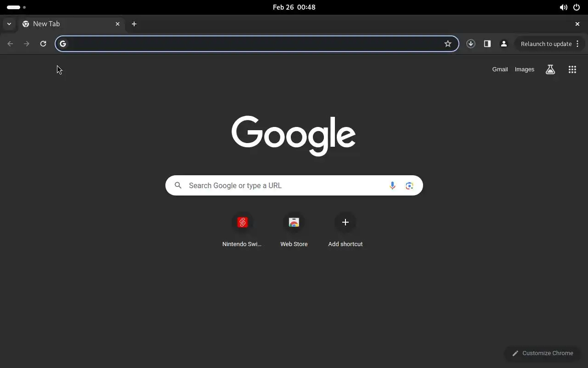Screen dimensions: 588x368
Task: Search by image with the Google Lens icon
Action: (409, 185)
